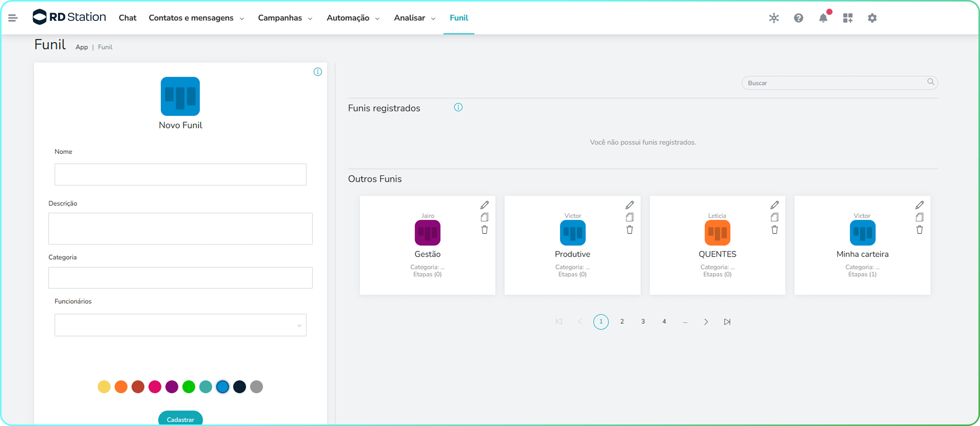980x426 pixels.
Task: Pick the dark navy color swatch
Action: click(240, 387)
